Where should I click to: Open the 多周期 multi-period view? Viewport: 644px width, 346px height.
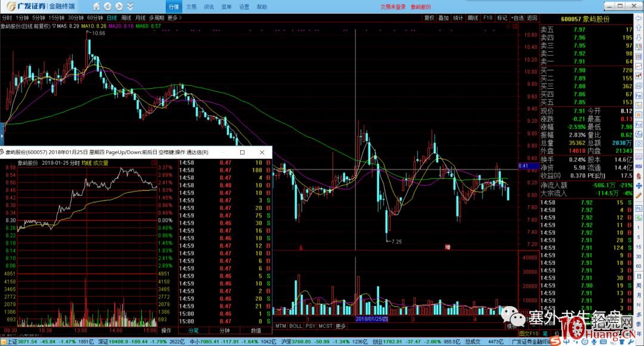coord(156,18)
